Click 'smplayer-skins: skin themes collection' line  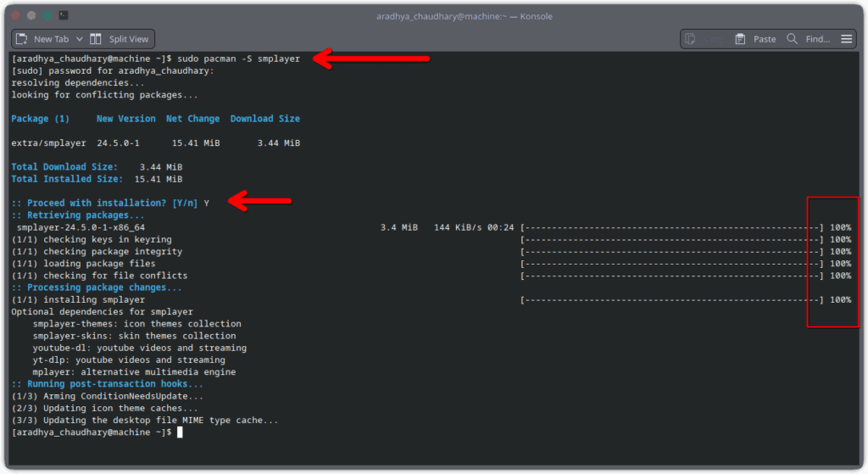[134, 336]
